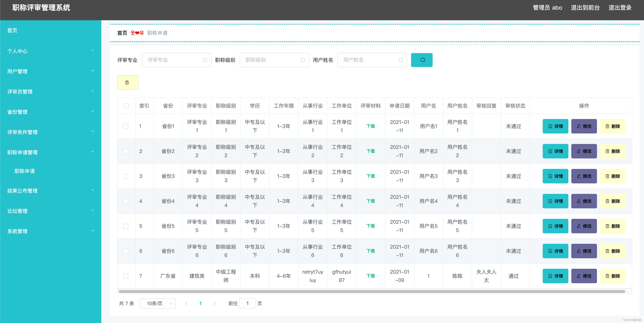
Task: Download 评审材料 for row 1
Action: click(370, 126)
